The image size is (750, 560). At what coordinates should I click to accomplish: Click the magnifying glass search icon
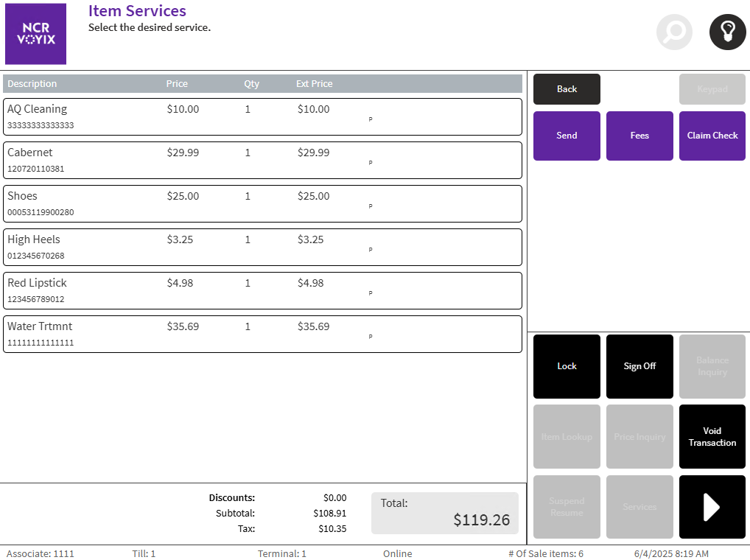[674, 32]
